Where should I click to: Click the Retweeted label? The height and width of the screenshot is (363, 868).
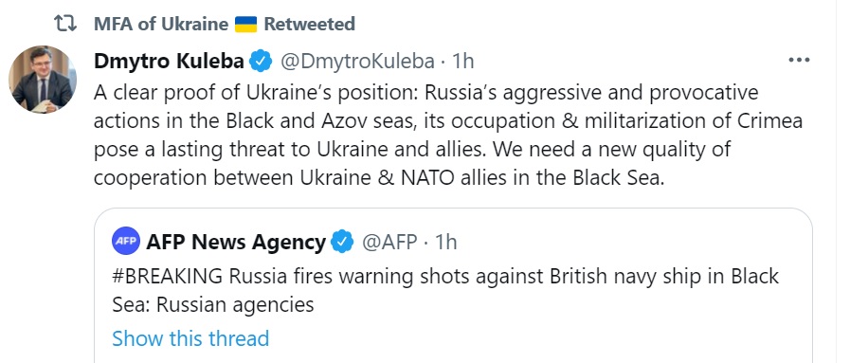(310, 25)
